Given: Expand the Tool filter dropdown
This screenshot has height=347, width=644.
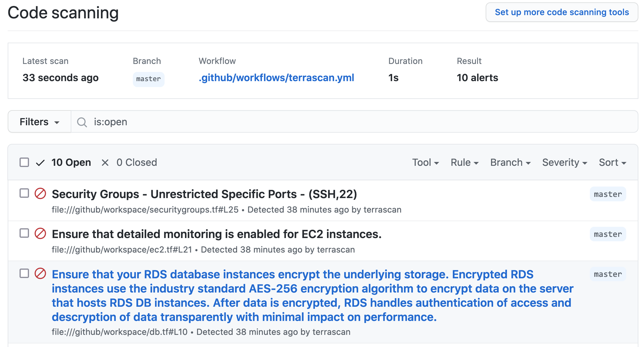Looking at the screenshot, I should 425,163.
